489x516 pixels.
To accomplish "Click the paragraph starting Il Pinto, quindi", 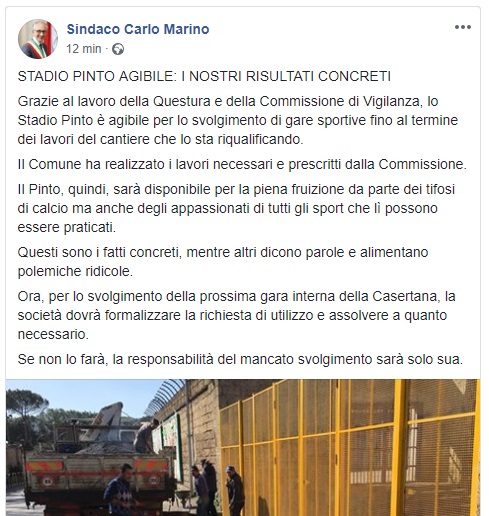I will coord(236,208).
